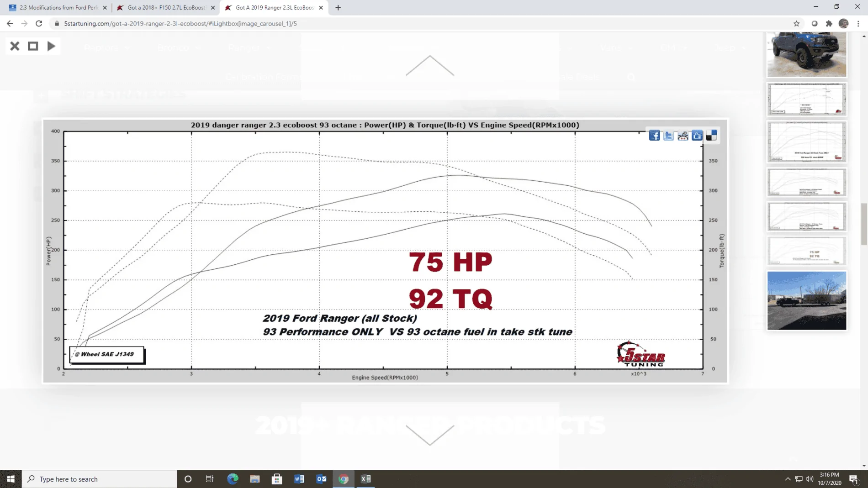Open the Chrome profile avatar
The width and height of the screenshot is (868, 488).
pyautogui.click(x=843, y=23)
